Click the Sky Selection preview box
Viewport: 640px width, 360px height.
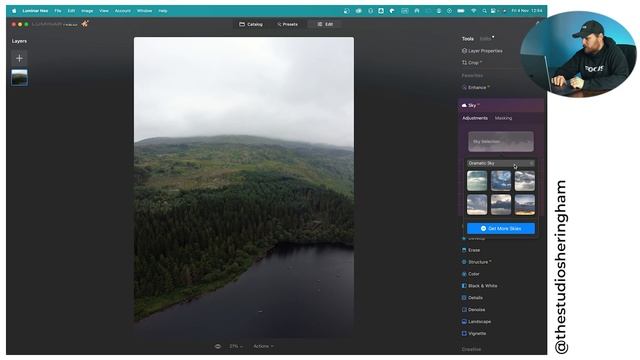pos(501,142)
